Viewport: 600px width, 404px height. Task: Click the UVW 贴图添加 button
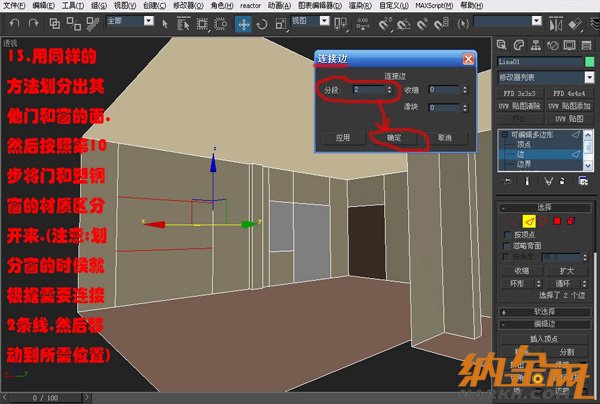click(x=569, y=106)
